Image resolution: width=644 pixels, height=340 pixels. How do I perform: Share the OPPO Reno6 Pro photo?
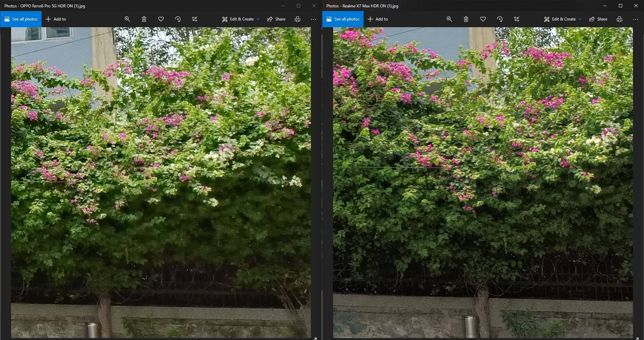pos(276,19)
